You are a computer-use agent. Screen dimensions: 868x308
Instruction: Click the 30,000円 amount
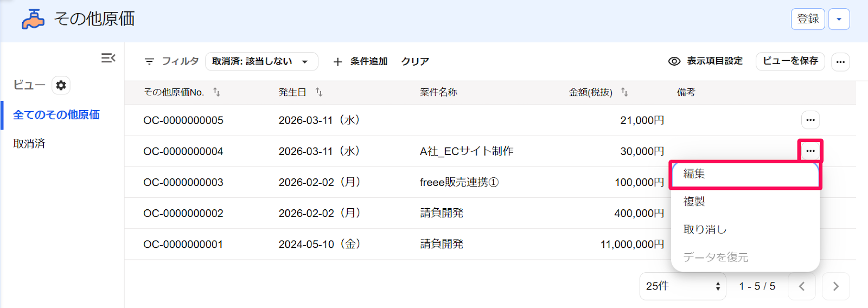point(642,151)
